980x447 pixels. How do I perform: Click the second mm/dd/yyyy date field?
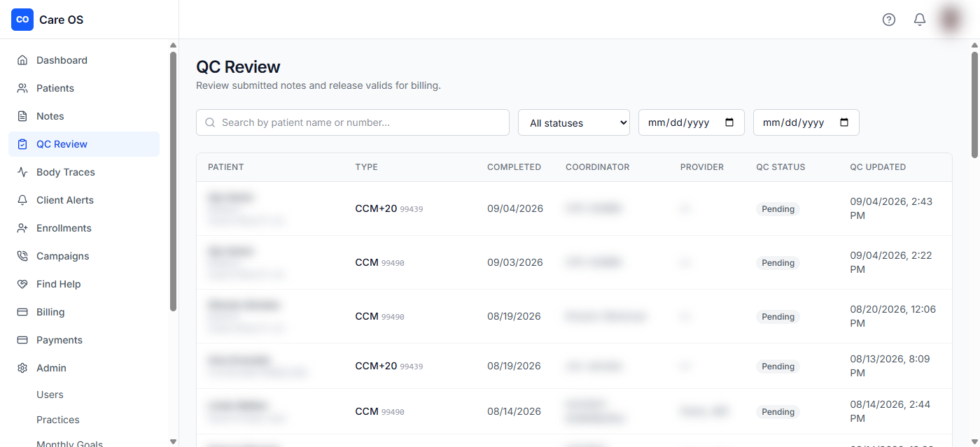(806, 122)
